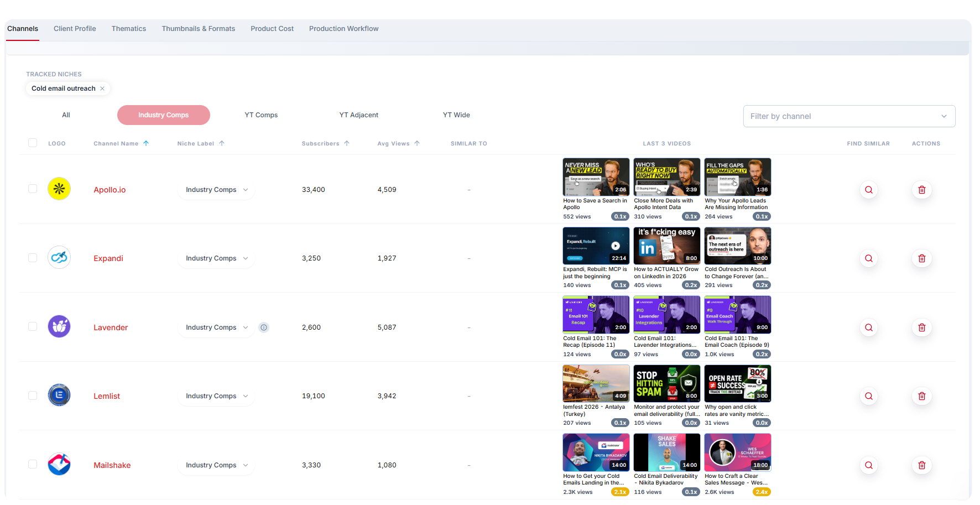Delete the Apollo.io channel row
This screenshot has height=505, width=980.
[x=922, y=190]
